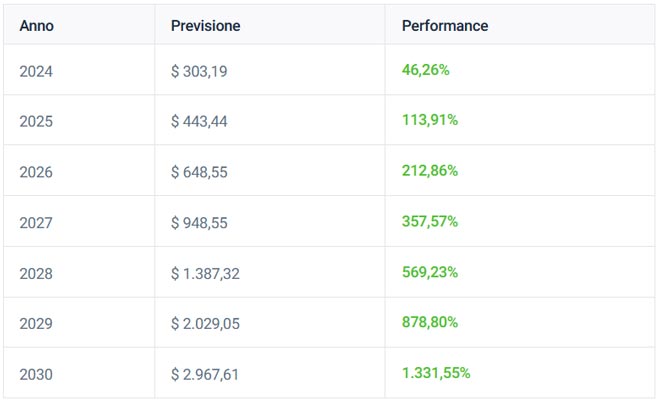The image size is (660, 403).
Task: Click the Performance column header
Action: [445, 26]
